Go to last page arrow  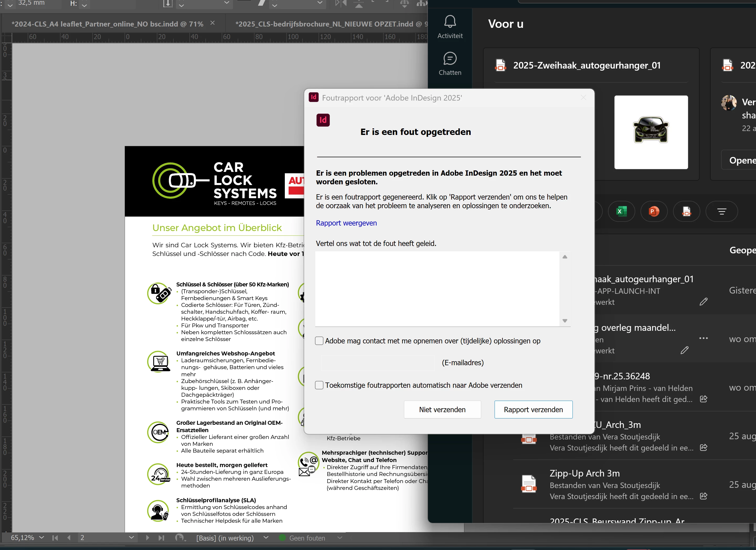(x=161, y=538)
